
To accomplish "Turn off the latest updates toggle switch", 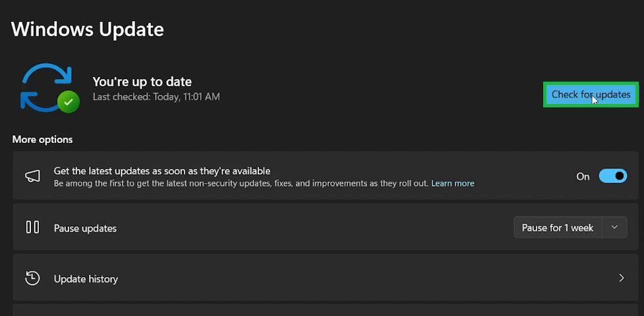I will coord(613,176).
